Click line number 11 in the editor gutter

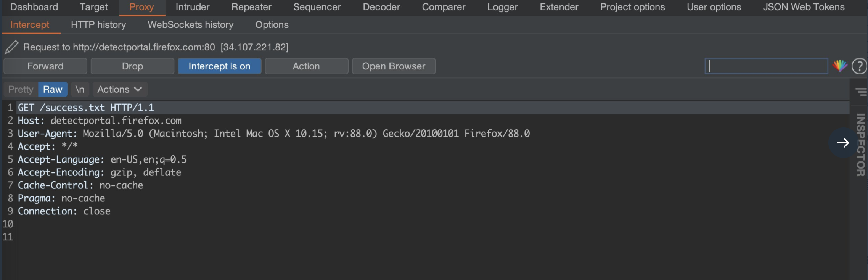pyautogui.click(x=8, y=237)
